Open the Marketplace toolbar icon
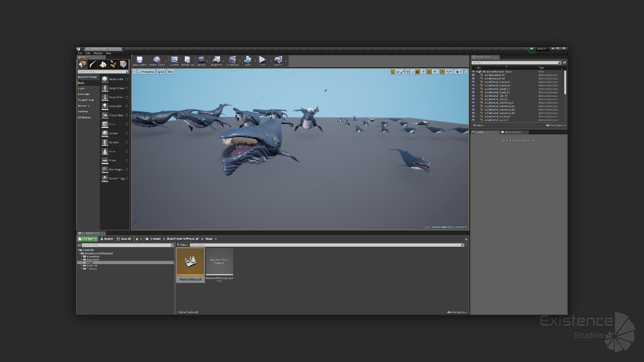 [x=187, y=61]
